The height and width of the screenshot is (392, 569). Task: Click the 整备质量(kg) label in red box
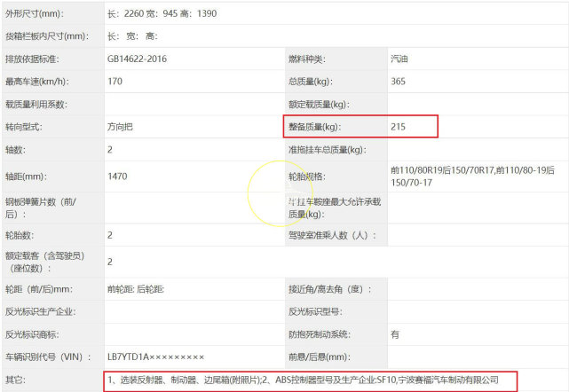[314, 128]
